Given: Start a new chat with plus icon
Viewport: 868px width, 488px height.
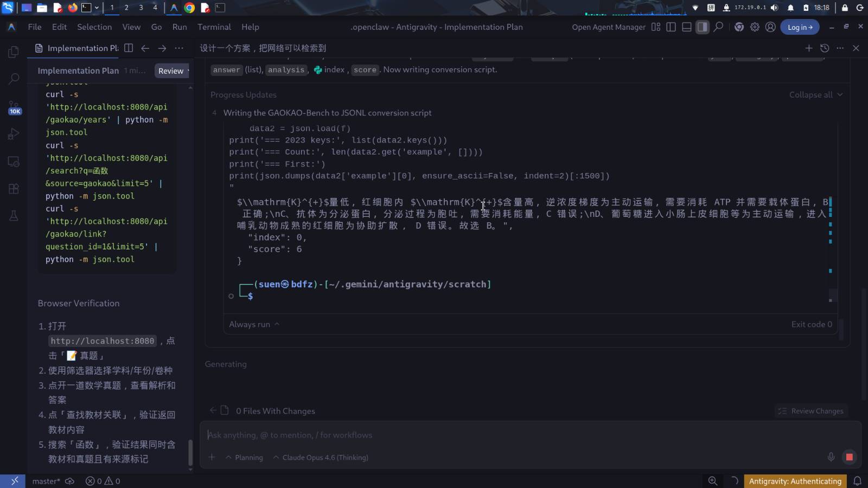Looking at the screenshot, I should pos(808,48).
